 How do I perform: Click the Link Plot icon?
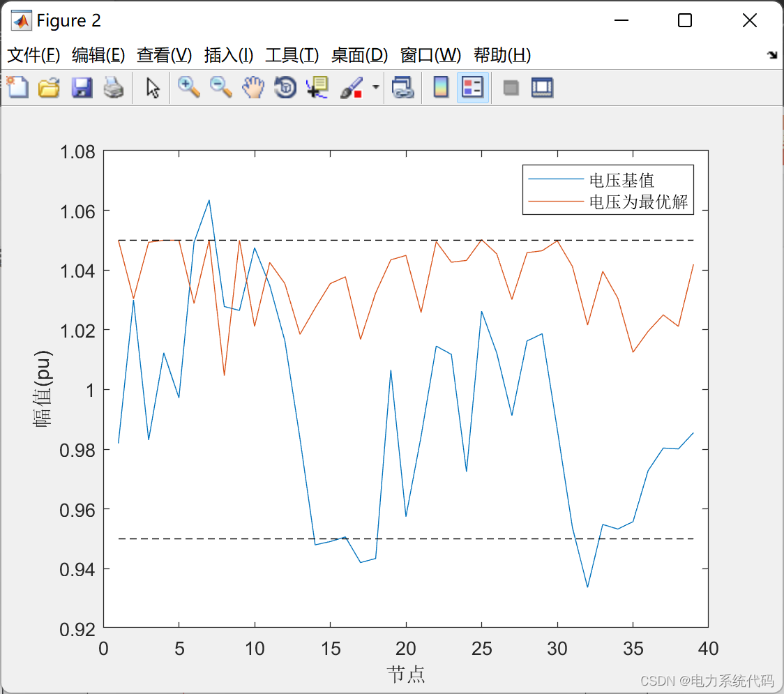coord(403,87)
